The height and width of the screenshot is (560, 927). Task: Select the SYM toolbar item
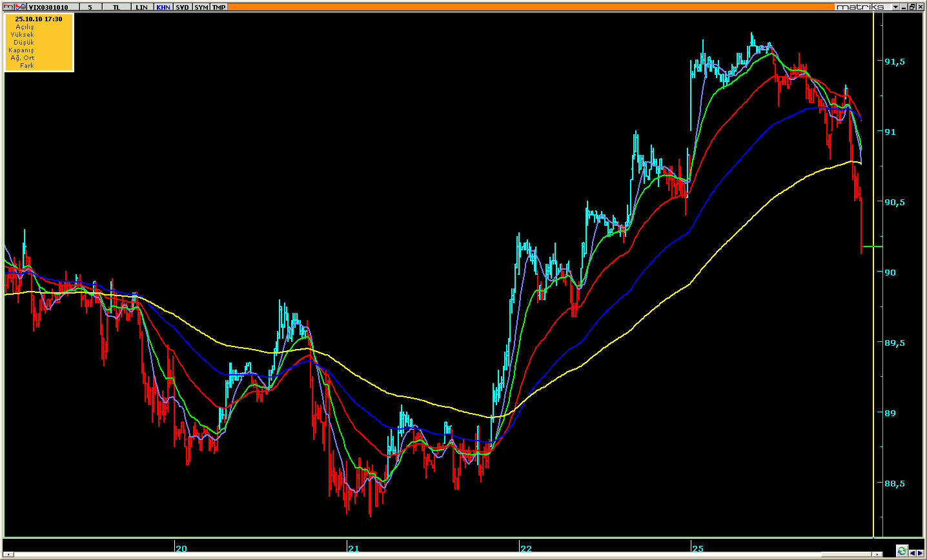point(201,7)
